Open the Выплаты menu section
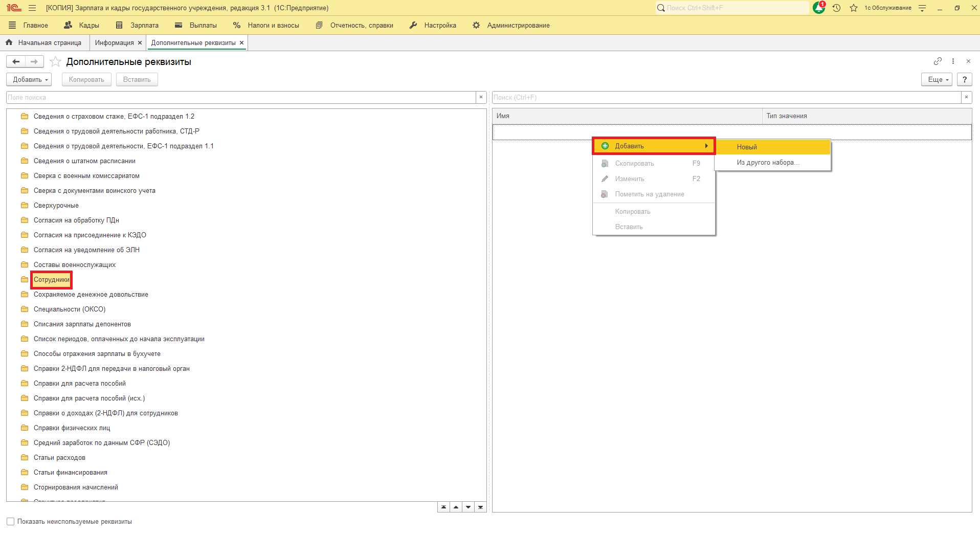This screenshot has width=980, height=534. tap(196, 25)
